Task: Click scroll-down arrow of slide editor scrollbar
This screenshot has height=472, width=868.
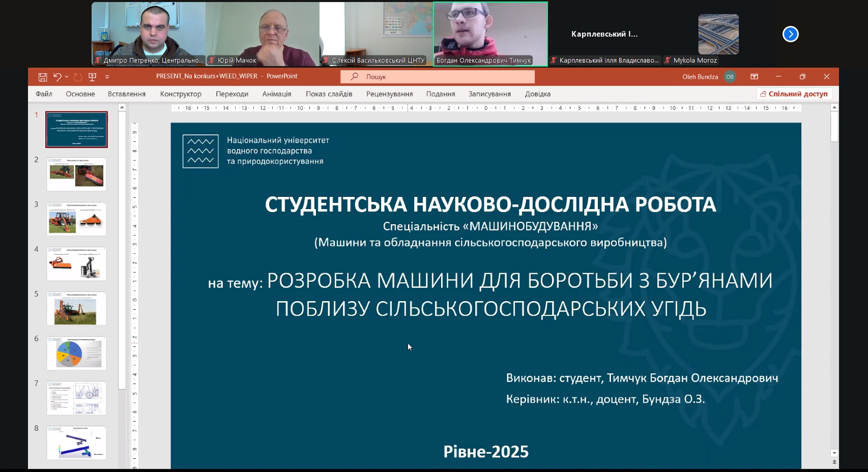Action: tap(834, 453)
